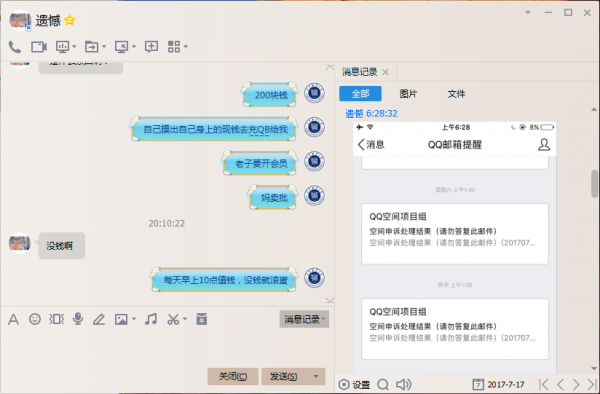
Task: Click the chat scroll up arrow
Action: (x=329, y=67)
